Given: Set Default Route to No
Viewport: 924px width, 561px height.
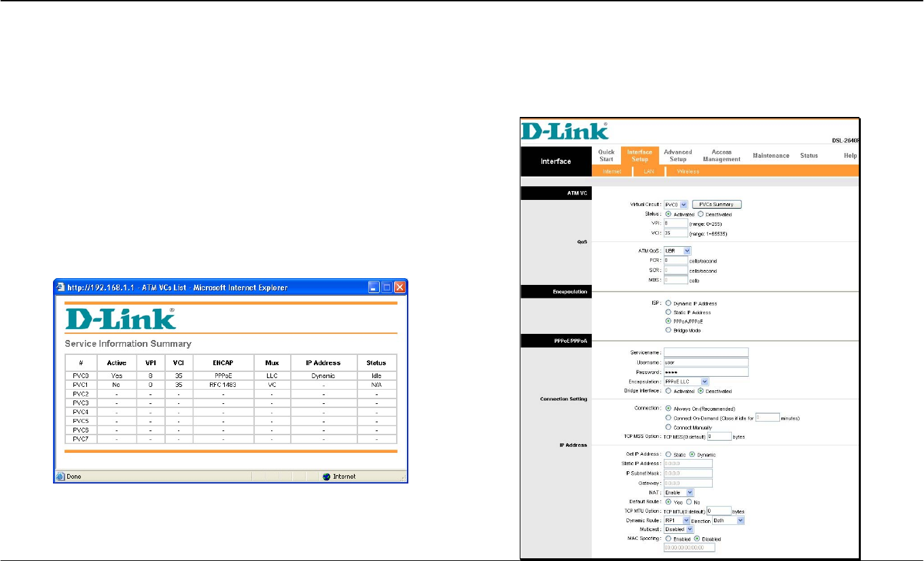Looking at the screenshot, I should coord(688,502).
